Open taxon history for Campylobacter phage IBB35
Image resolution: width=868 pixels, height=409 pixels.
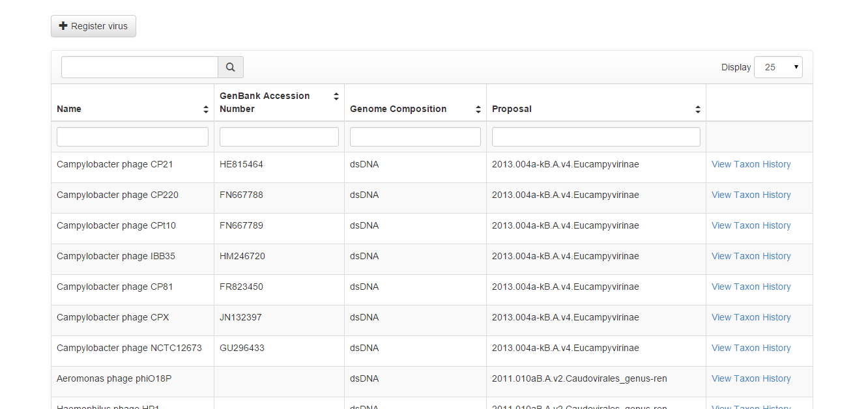pyautogui.click(x=751, y=257)
